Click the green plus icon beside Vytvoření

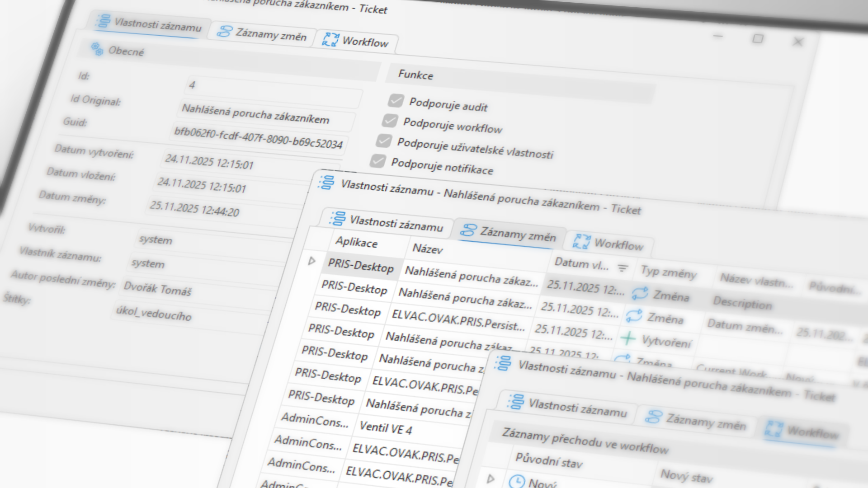tap(628, 338)
